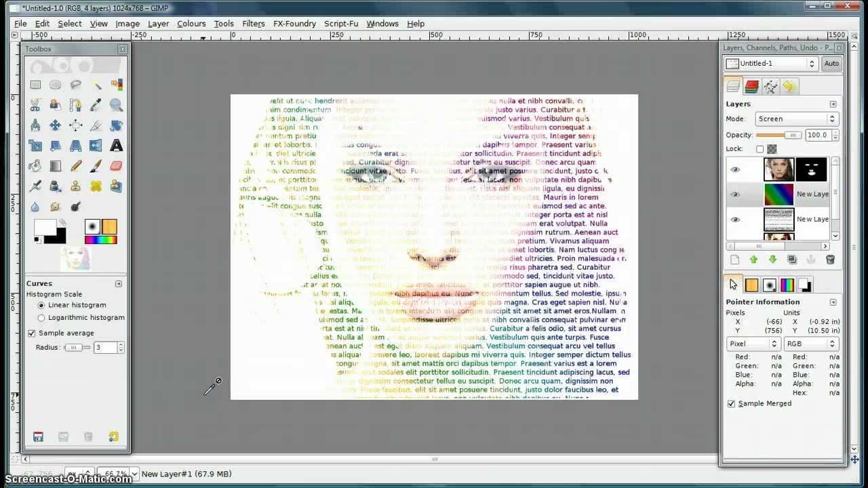868x488 pixels.
Task: Enable the Sample average checkbox
Action: (32, 333)
